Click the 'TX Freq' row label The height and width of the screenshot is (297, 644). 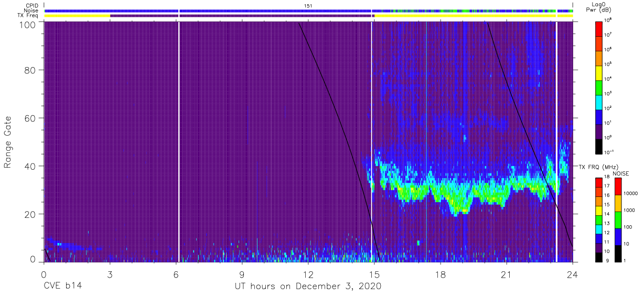pyautogui.click(x=28, y=16)
